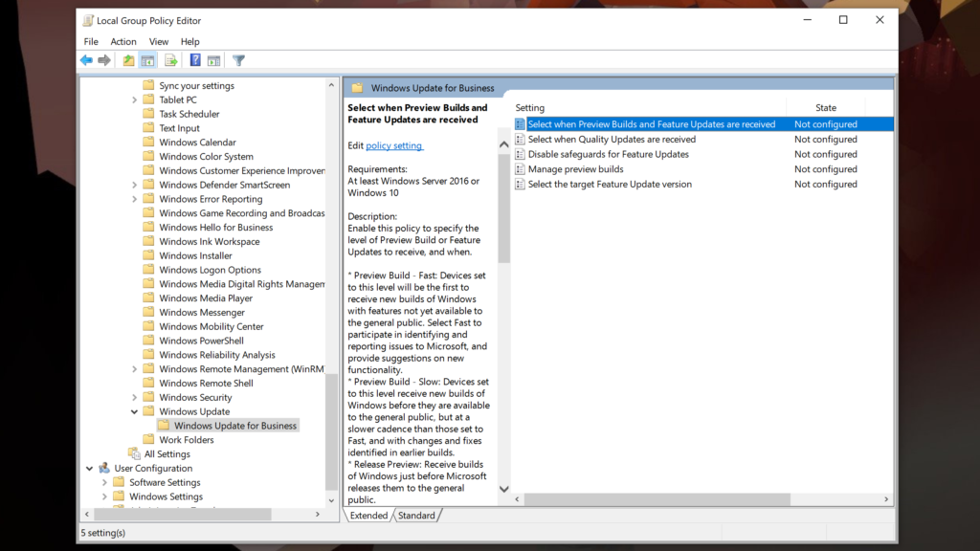Expand the Windows Remote Management node
980x551 pixels.
(134, 369)
